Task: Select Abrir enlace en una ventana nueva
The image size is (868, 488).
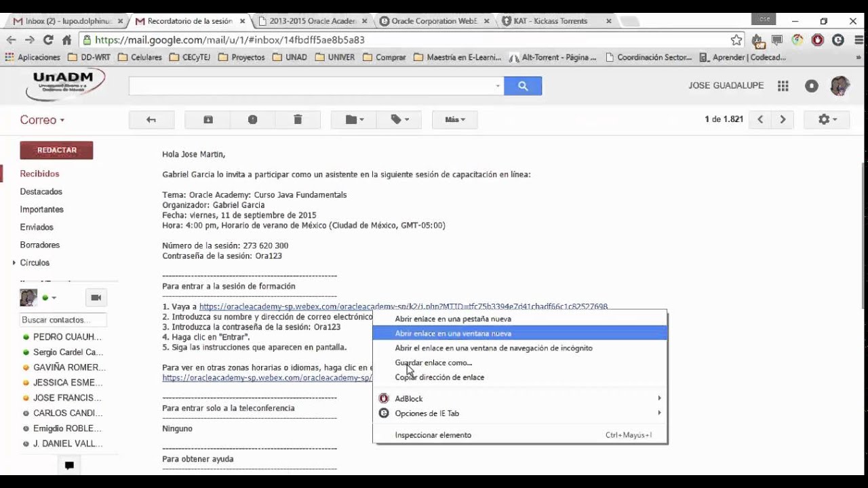Action: tap(520, 333)
